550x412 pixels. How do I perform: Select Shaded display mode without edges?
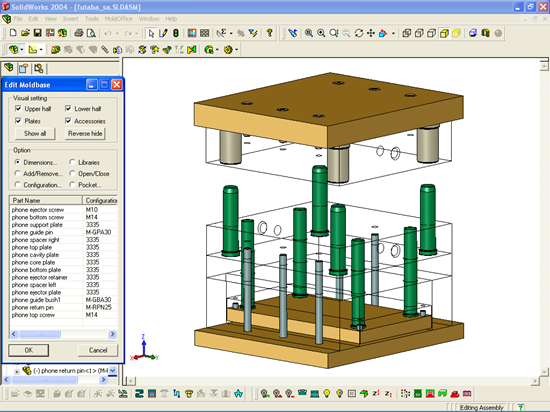tap(456, 33)
